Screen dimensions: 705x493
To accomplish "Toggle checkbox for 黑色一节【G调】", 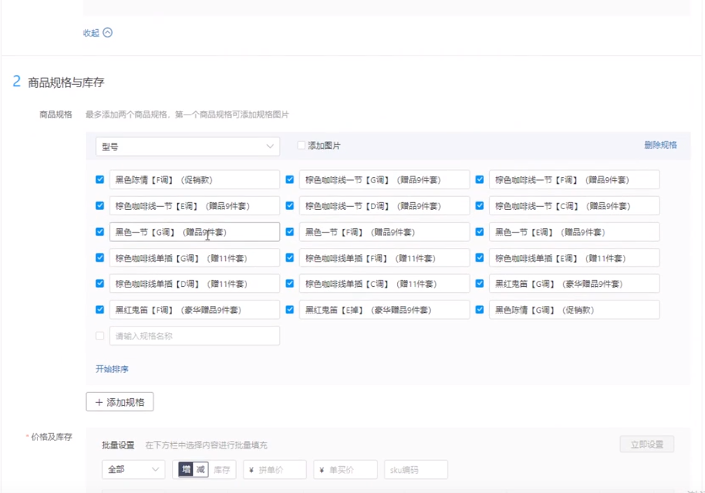I will [x=100, y=232].
